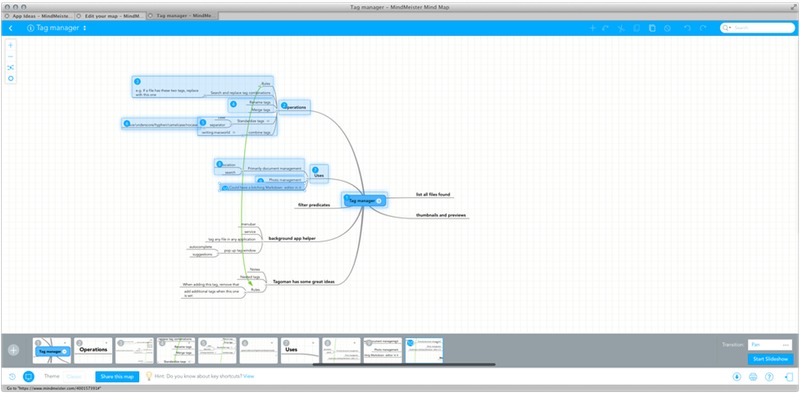Switch to the App Ideas browser tab
This screenshot has height=393, width=800.
pos(39,16)
